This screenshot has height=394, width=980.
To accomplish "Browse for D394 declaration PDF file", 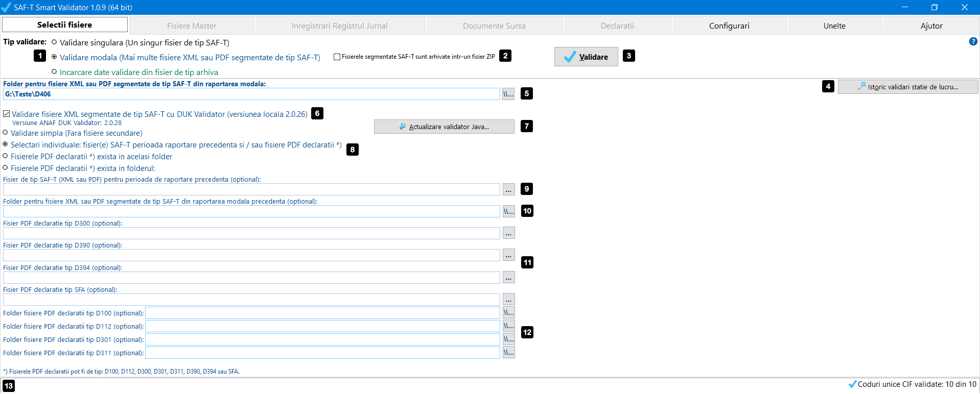I will pos(508,278).
